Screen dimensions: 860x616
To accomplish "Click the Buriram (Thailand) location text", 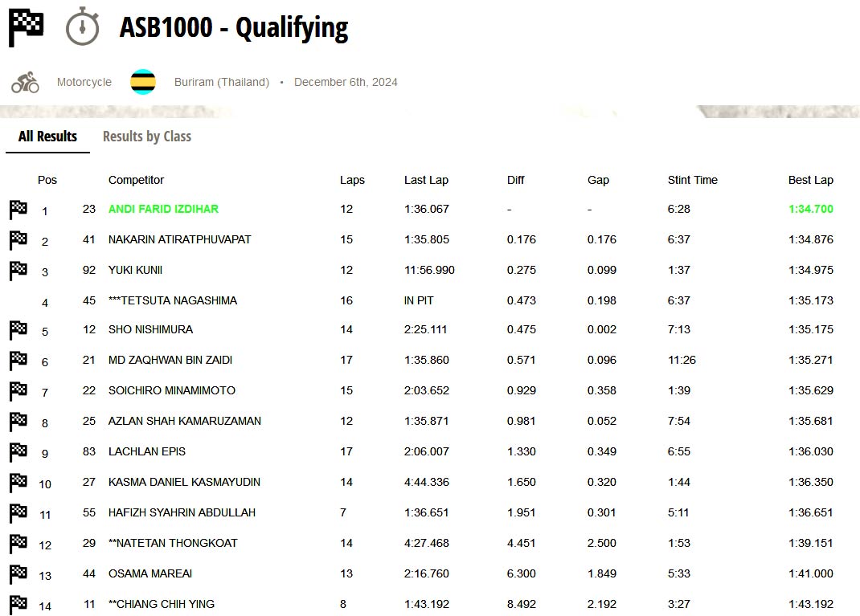I will pos(222,82).
